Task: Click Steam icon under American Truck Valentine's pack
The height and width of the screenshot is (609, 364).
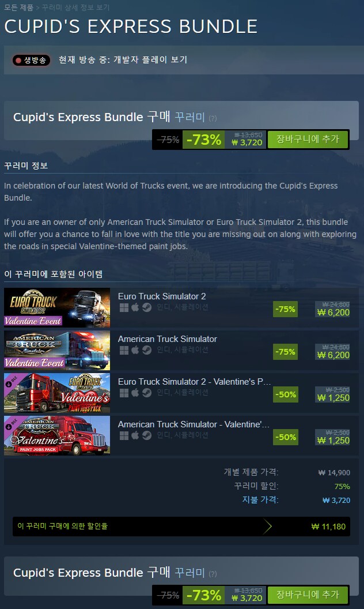Action: click(147, 436)
